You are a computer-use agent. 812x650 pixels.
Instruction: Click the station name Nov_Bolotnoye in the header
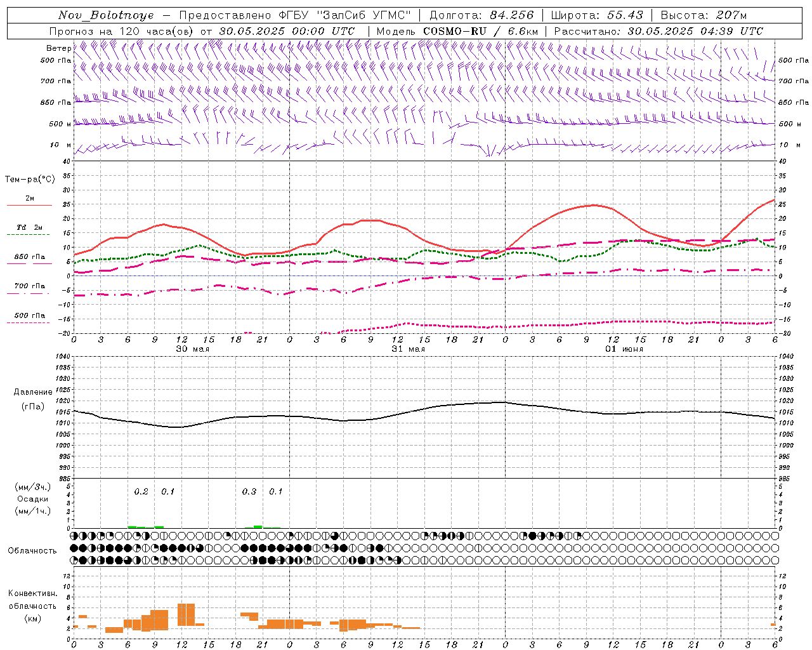pos(106,15)
